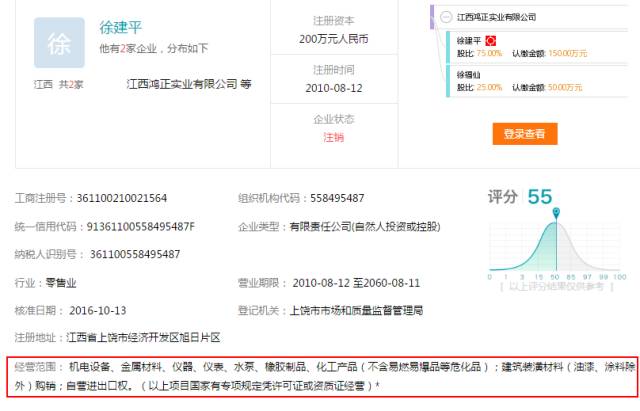Image resolution: width=640 pixels, height=411 pixels.
Task: Click the 零售业 industry value
Action: click(x=61, y=283)
